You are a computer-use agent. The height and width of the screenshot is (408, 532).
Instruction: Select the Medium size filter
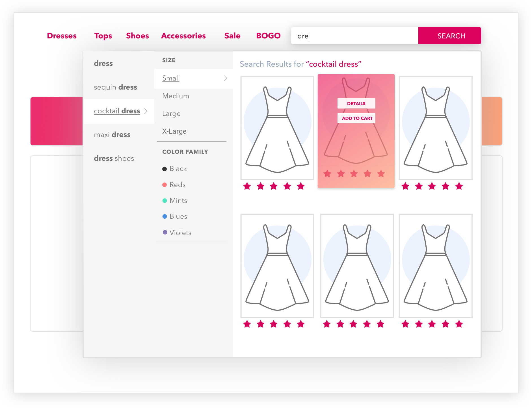176,96
